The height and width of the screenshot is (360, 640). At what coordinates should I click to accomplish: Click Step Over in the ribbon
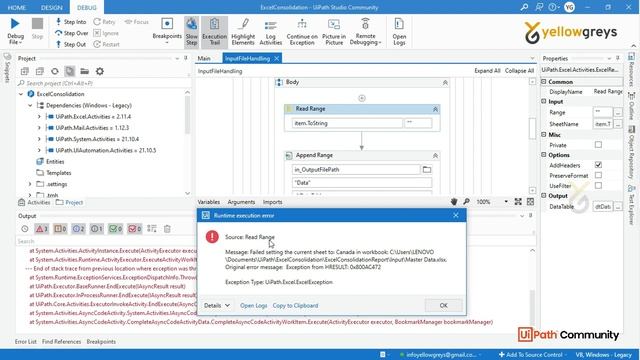click(72, 33)
